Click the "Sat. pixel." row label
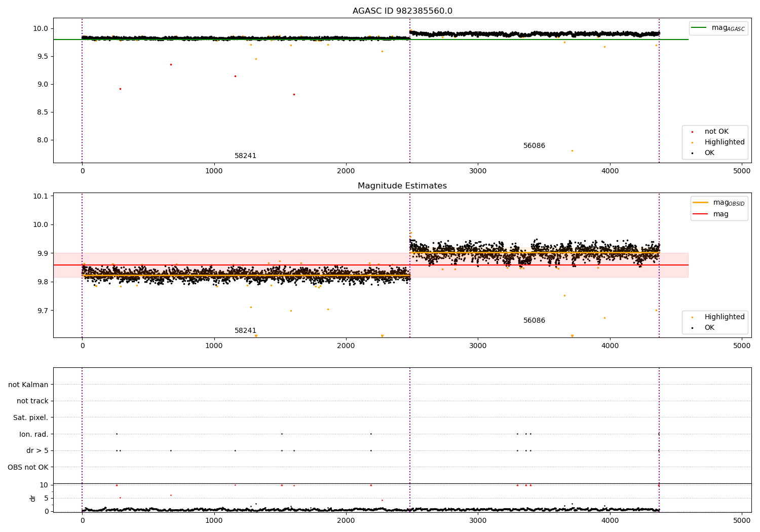760x532 pixels. click(x=31, y=418)
